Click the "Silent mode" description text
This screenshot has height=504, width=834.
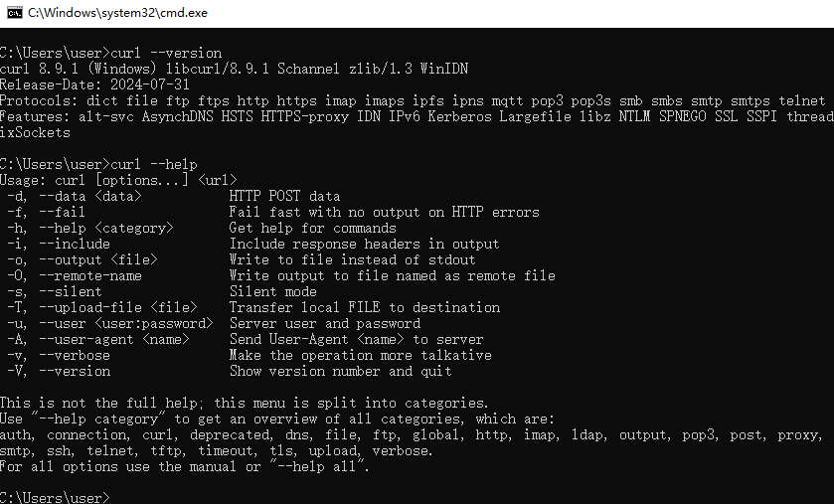(x=273, y=291)
